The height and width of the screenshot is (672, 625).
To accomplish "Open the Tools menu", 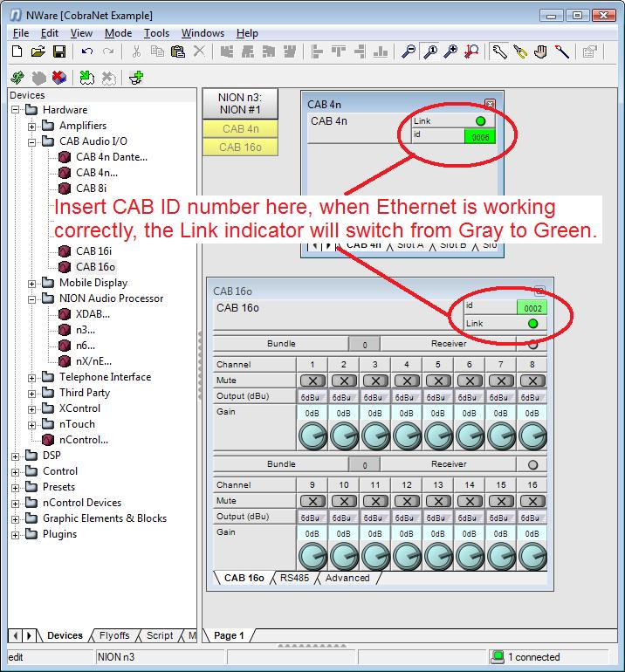I will click(156, 33).
